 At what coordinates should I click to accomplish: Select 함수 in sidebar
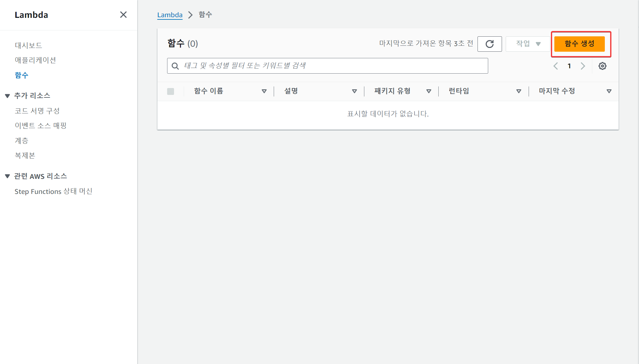[22, 75]
